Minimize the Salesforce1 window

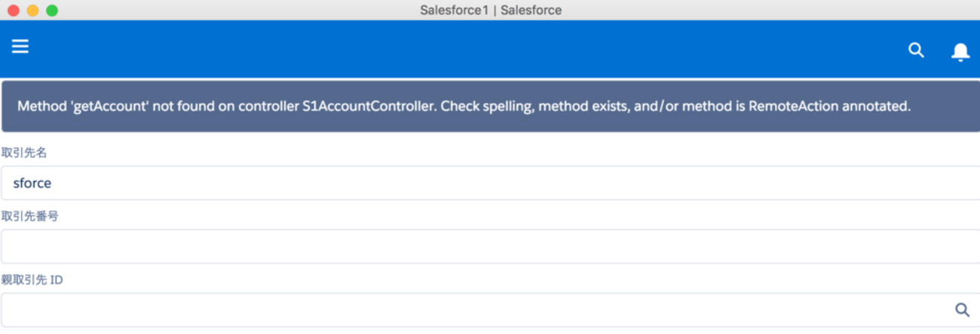tap(32, 11)
